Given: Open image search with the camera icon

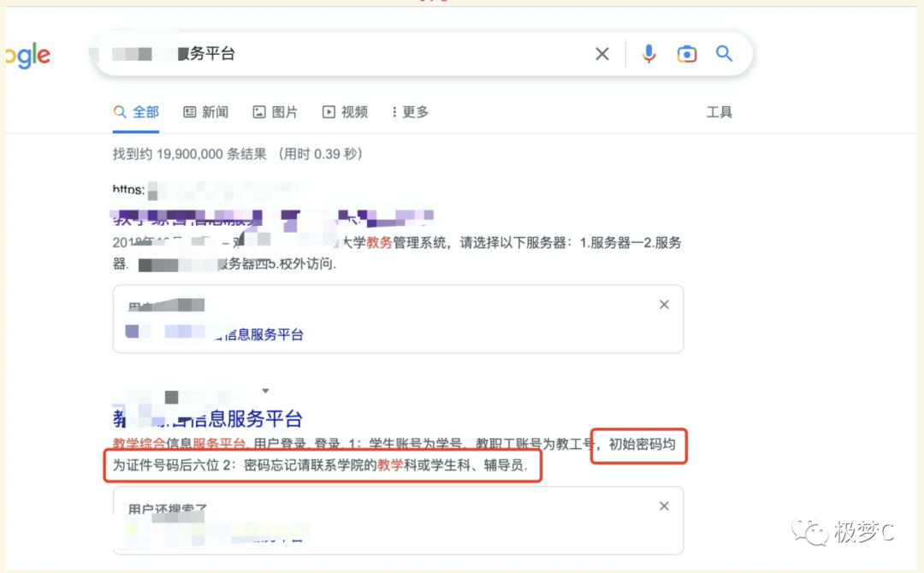Looking at the screenshot, I should coord(686,54).
